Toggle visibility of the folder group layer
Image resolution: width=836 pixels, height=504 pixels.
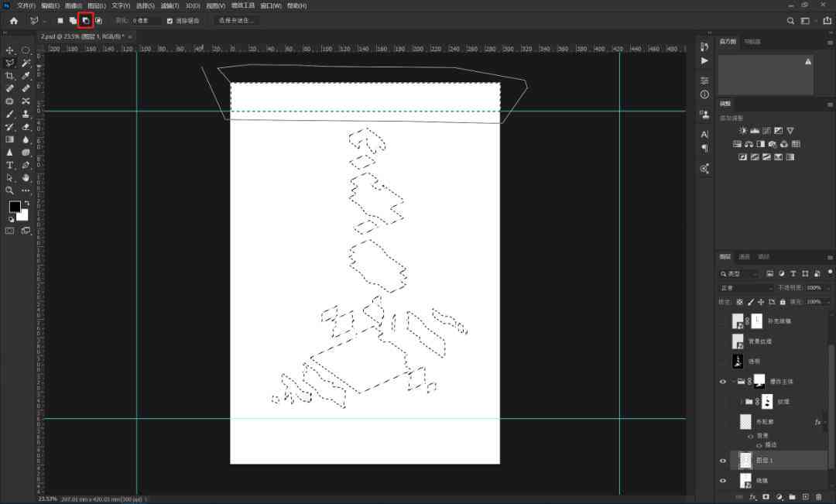click(x=723, y=382)
